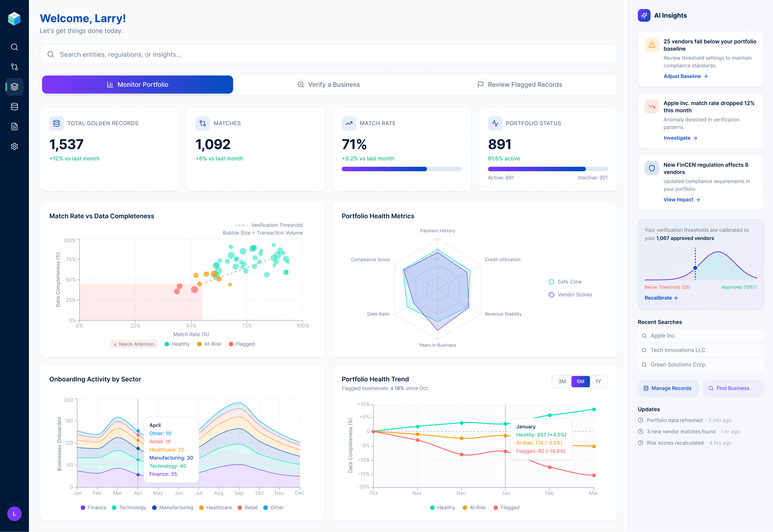
Task: Open the matches icon in sidebar
Action: tap(14, 67)
